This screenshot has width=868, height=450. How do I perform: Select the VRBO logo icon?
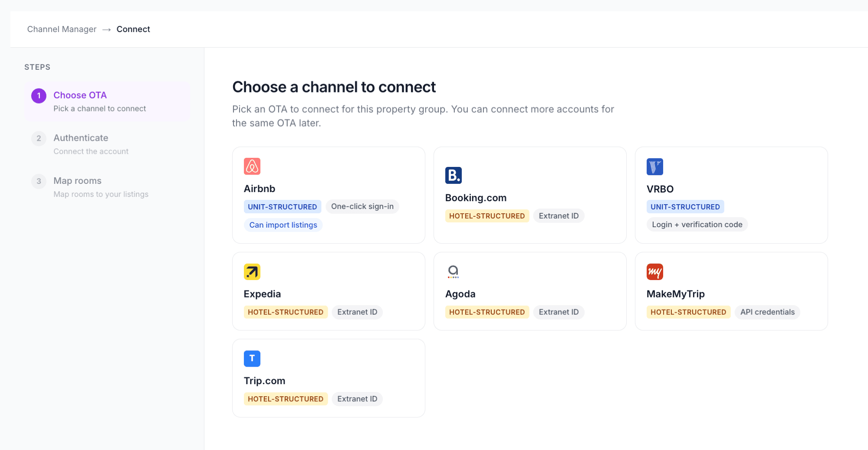654,167
